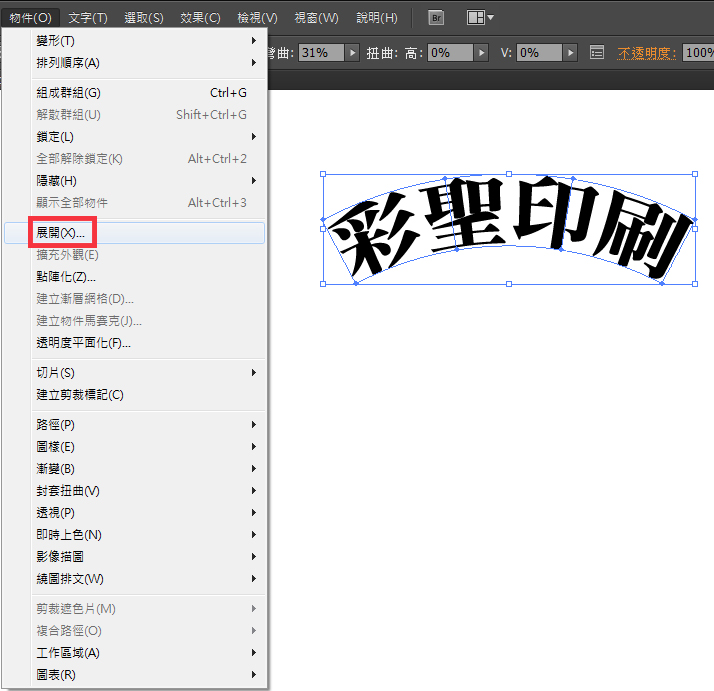Open Adobe Bridge with the Br icon
Image resolution: width=714 pixels, height=691 pixels.
point(436,18)
